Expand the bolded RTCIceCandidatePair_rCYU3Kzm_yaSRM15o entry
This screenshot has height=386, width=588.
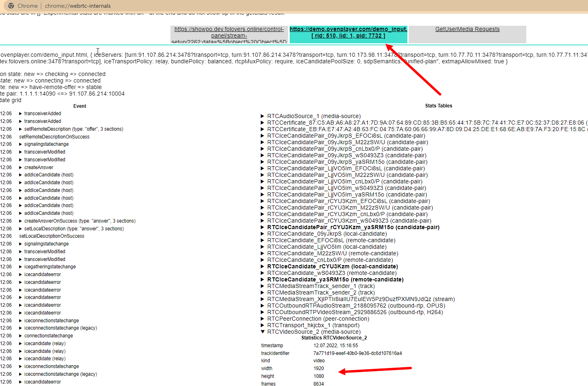pyautogui.click(x=263, y=227)
